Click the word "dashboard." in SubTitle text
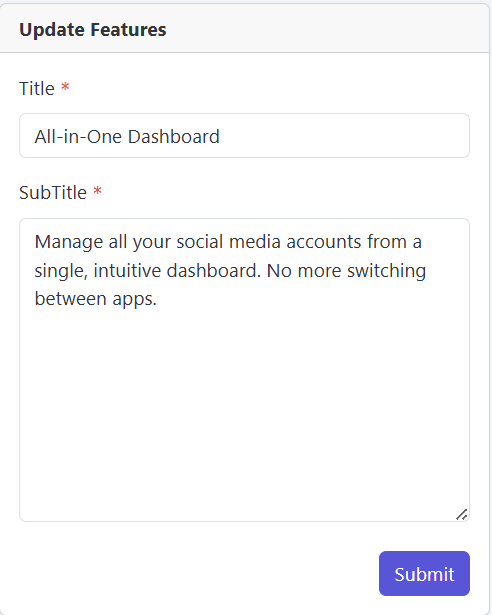 [214, 271]
